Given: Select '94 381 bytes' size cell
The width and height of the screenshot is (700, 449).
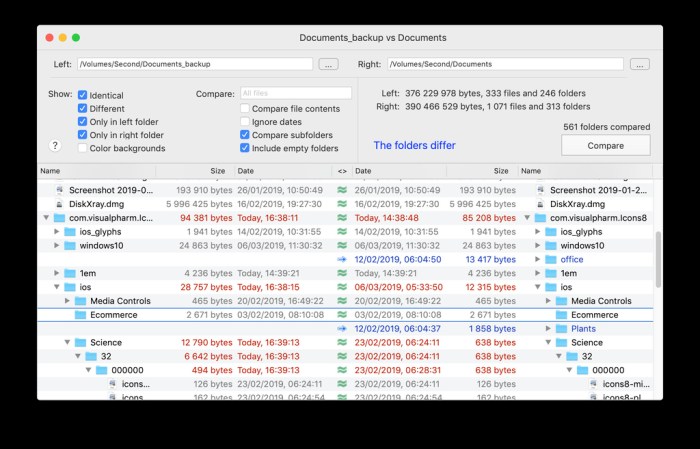Looking at the screenshot, I should 206,218.
